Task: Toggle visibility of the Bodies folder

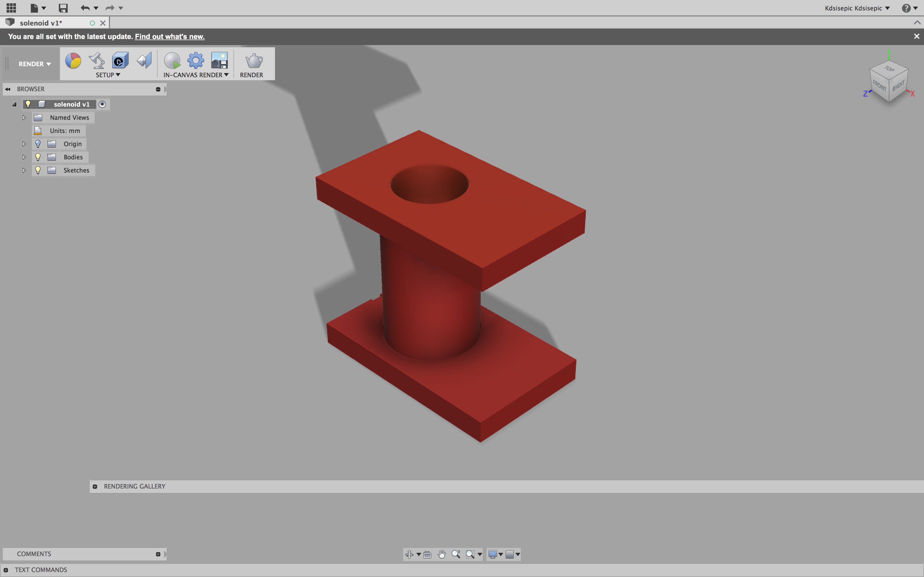Action: [x=38, y=157]
